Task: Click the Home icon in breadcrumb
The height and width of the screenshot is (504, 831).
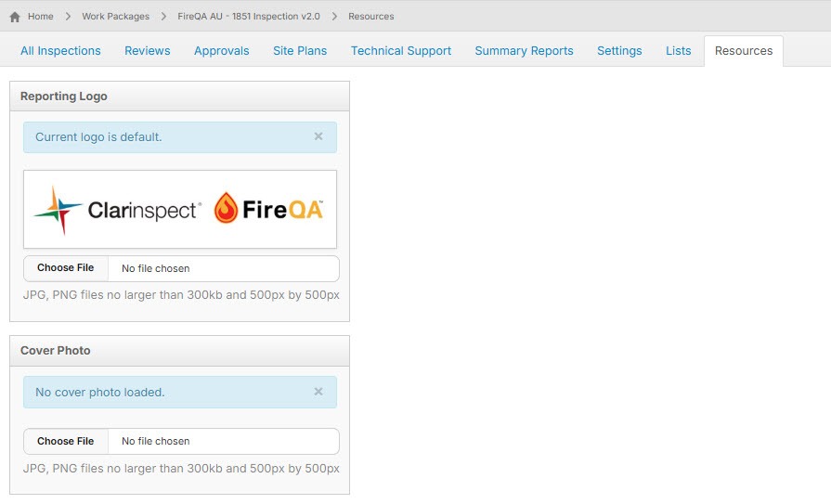Action: click(x=15, y=17)
